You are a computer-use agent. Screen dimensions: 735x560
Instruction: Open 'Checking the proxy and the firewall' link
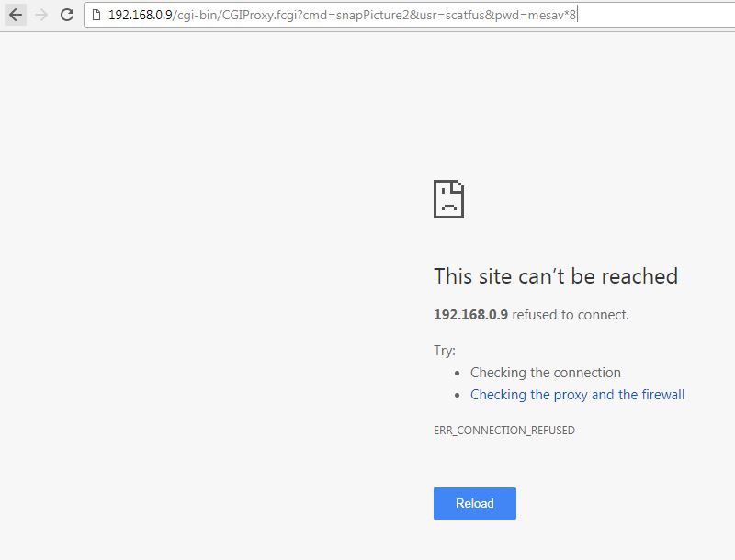(578, 395)
